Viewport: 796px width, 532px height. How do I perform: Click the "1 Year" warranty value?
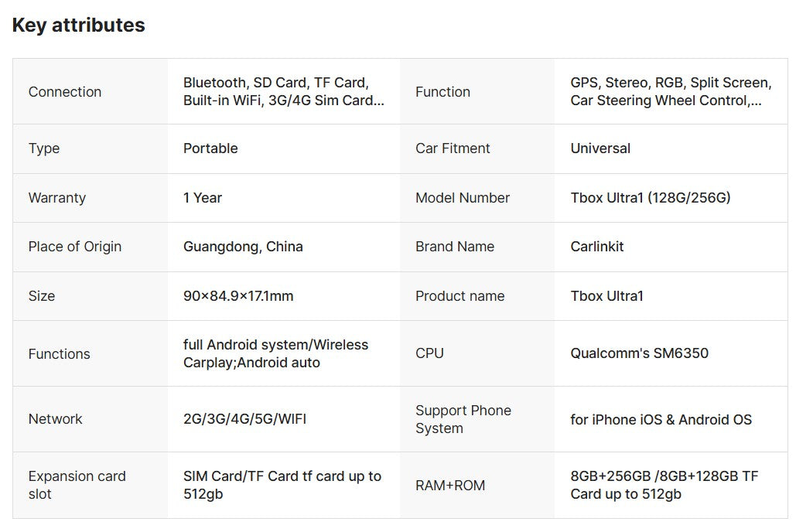[203, 198]
